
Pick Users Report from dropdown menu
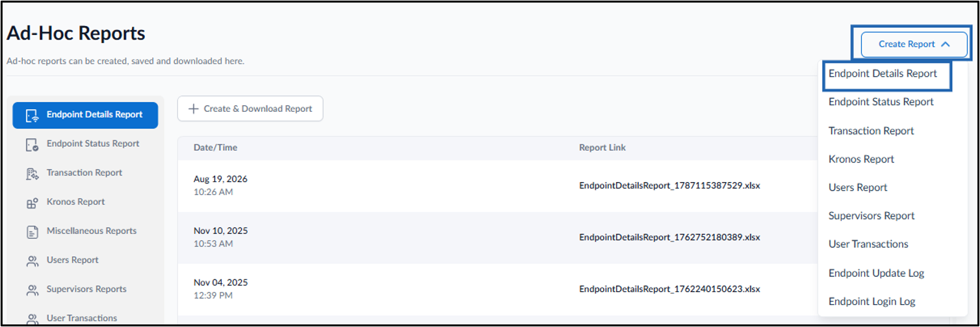point(858,187)
